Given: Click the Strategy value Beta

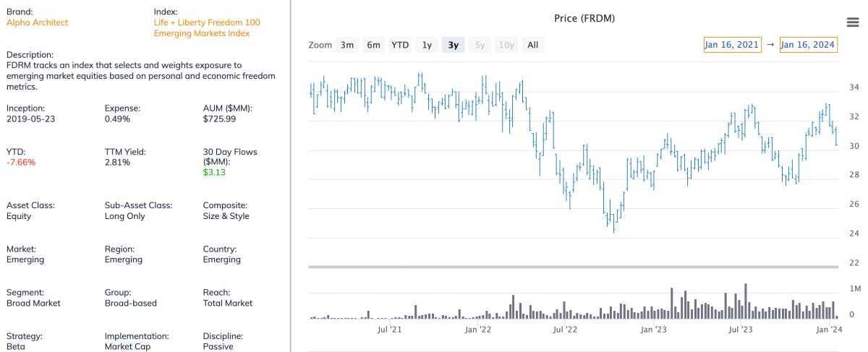Looking at the screenshot, I should [14, 346].
